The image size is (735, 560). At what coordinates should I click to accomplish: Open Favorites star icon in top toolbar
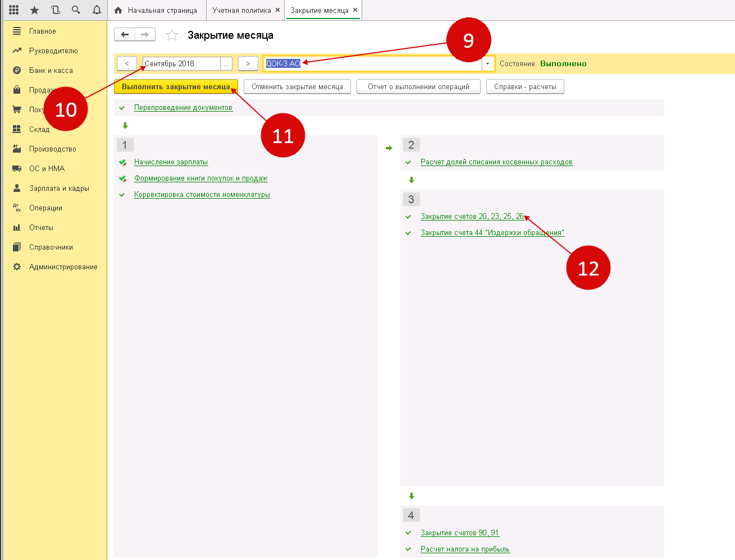pos(34,10)
